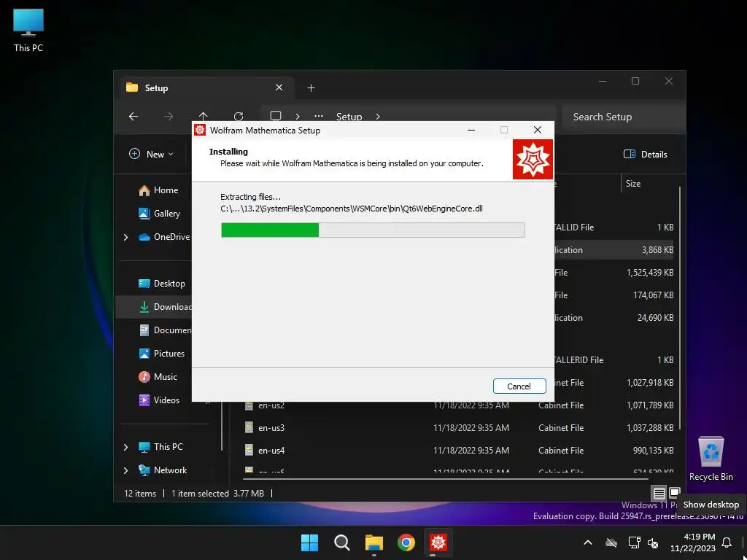Screen dimensions: 747x560
Task: Click the 1,525,439 KB size cell
Action: [x=650, y=273]
